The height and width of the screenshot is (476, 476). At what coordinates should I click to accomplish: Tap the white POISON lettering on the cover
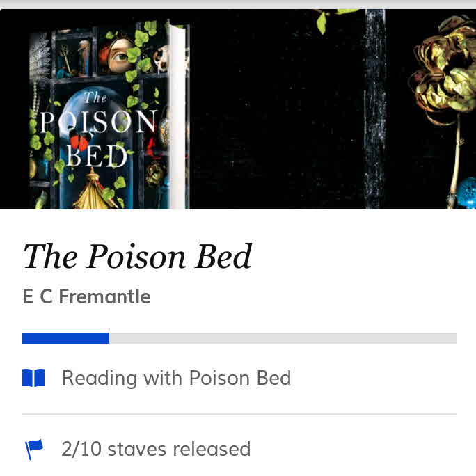pyautogui.click(x=97, y=122)
